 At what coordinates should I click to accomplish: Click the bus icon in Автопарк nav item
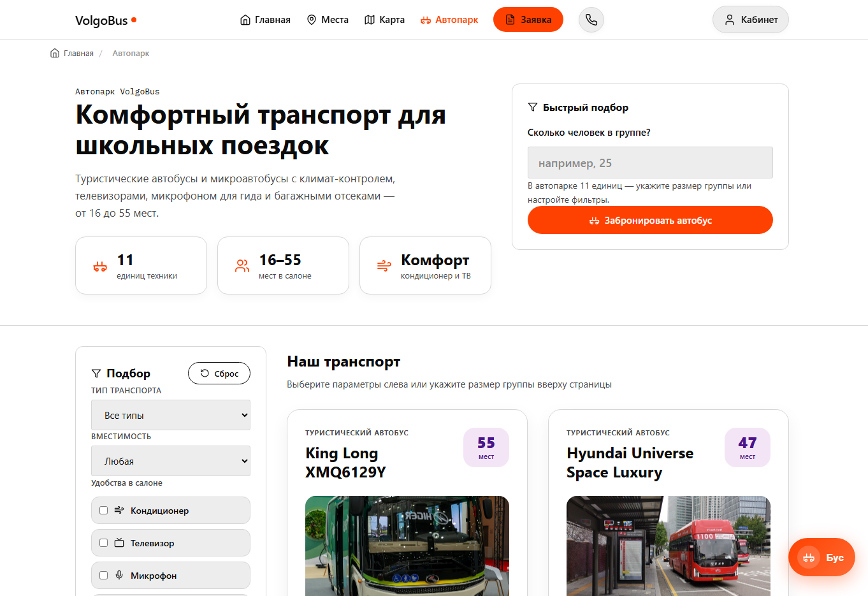point(426,20)
